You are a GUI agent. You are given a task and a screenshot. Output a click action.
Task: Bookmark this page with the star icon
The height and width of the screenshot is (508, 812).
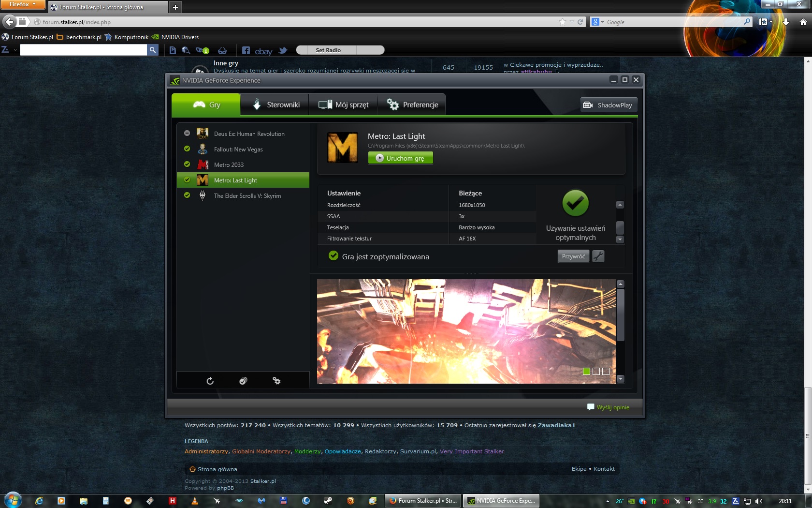(562, 22)
